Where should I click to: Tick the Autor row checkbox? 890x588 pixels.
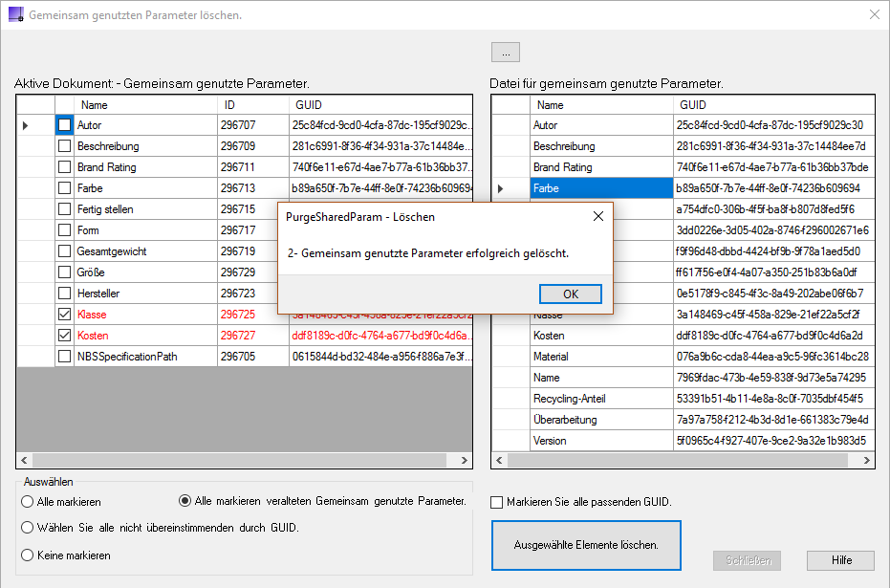pos(65,125)
